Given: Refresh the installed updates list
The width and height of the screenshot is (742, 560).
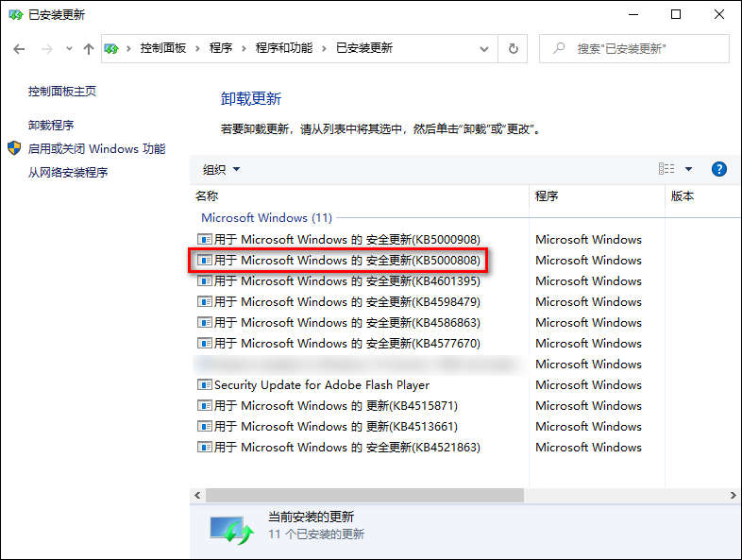Looking at the screenshot, I should click(x=513, y=48).
